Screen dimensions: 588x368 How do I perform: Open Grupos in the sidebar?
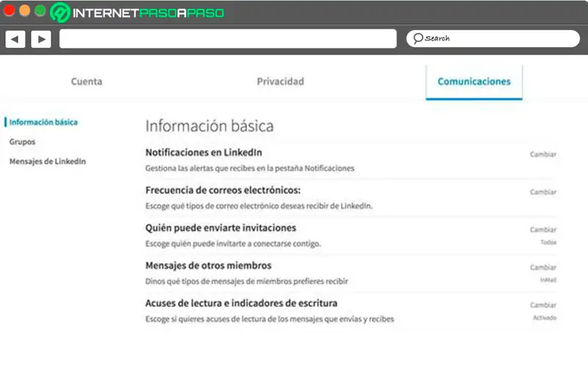23,142
